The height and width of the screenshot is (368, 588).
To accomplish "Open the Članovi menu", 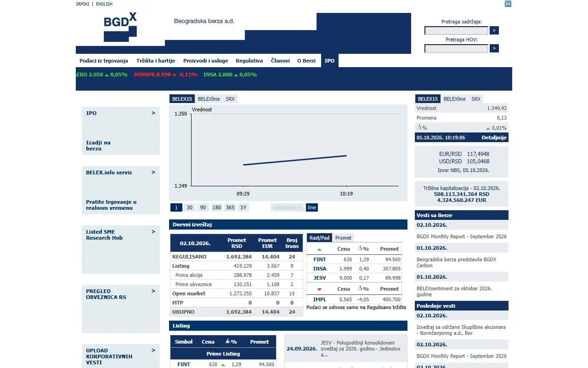I will (x=280, y=61).
